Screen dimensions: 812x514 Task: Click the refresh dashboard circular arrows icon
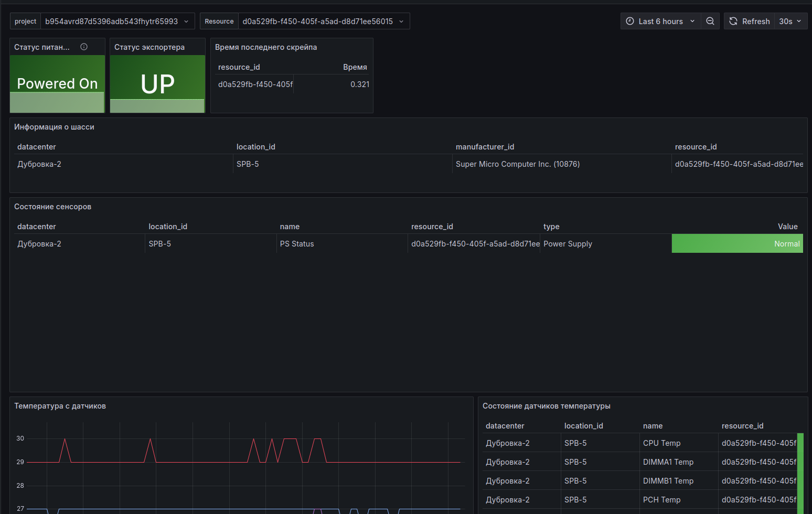tap(733, 21)
